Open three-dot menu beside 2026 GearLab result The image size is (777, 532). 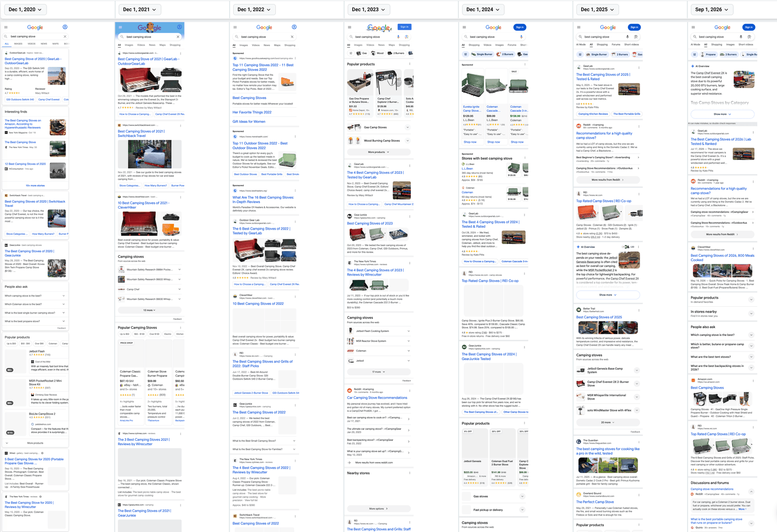[753, 132]
